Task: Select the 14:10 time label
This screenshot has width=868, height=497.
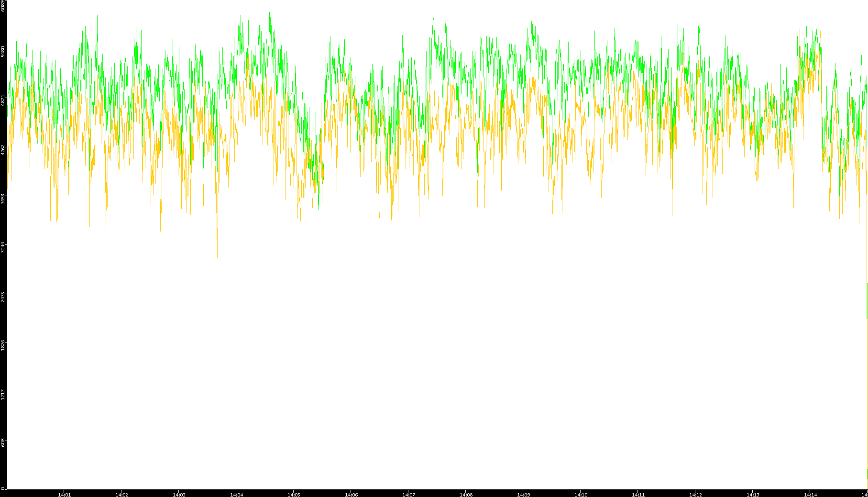Action: tap(581, 495)
